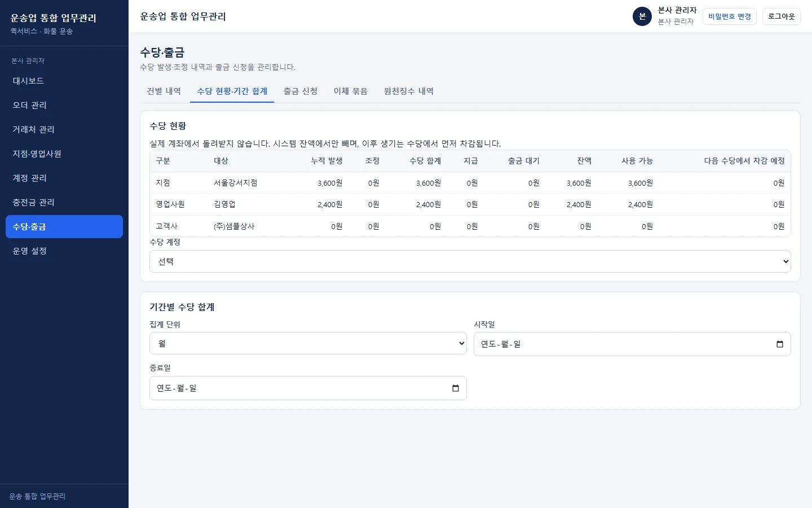Open 계정 관리 sidebar item
812x508 pixels.
(64, 178)
